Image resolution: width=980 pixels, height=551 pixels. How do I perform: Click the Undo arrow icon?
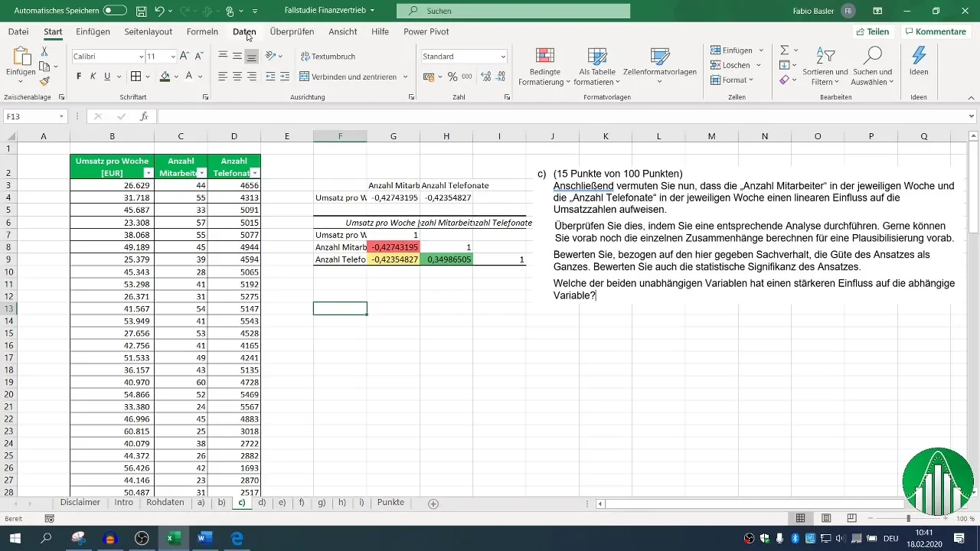pyautogui.click(x=159, y=11)
